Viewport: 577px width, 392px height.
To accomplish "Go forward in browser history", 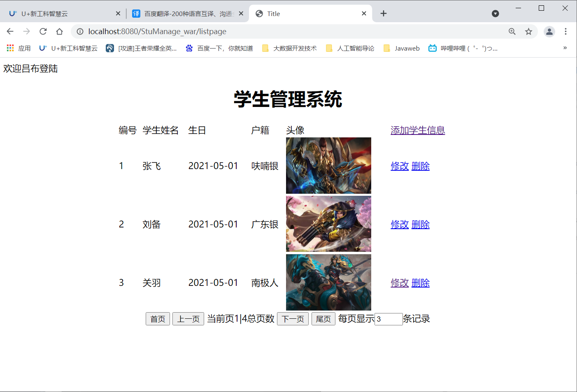I will (27, 31).
